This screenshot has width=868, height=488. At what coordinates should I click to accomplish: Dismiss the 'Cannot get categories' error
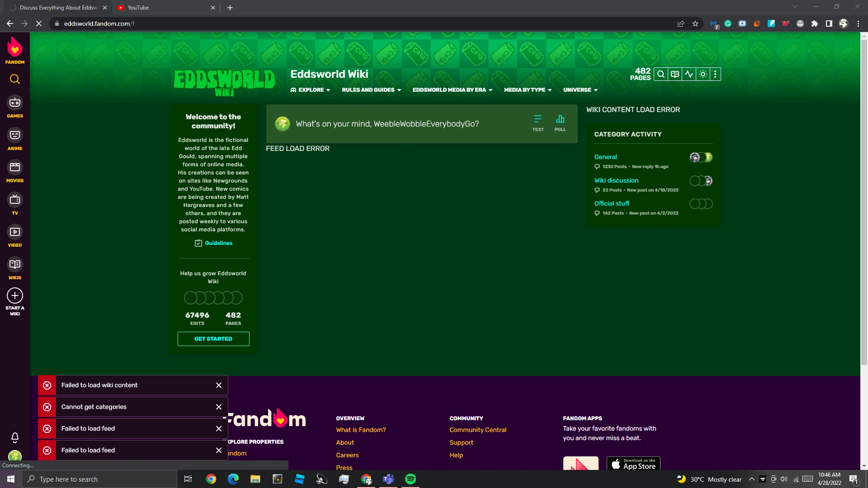(x=219, y=407)
